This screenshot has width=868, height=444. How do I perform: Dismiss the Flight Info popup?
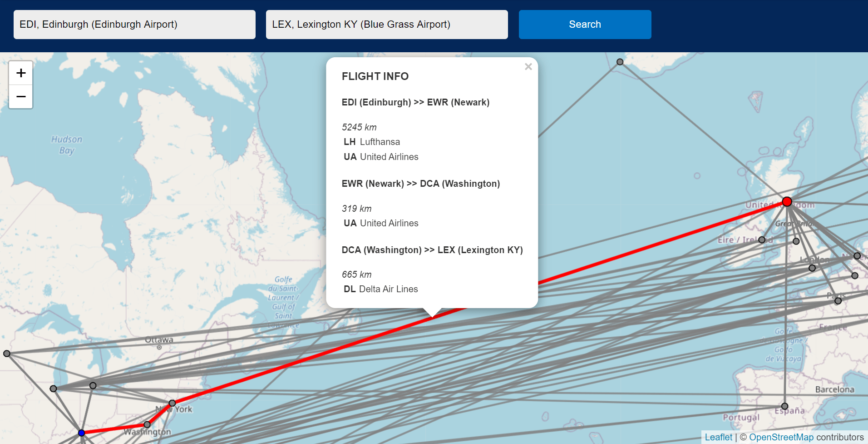pos(528,66)
